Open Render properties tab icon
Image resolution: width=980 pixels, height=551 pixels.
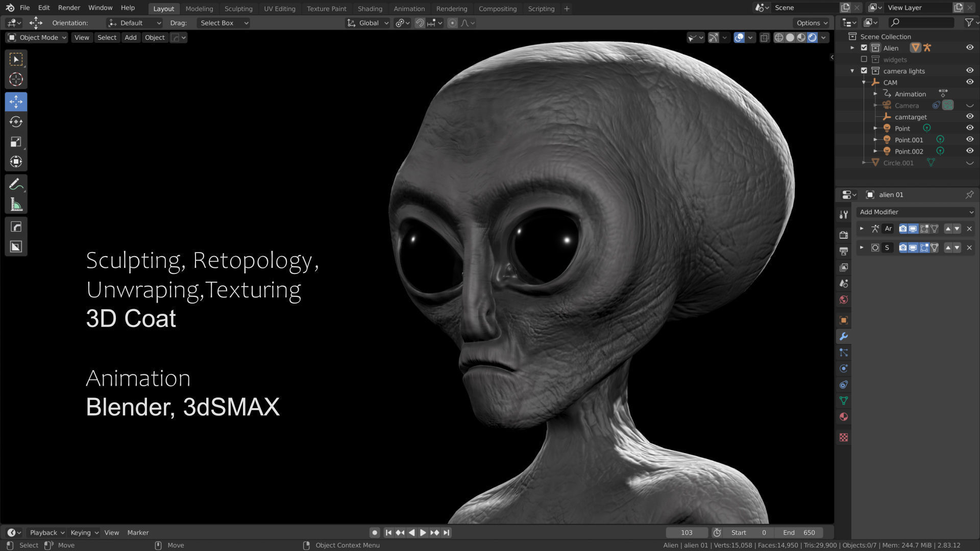pos(844,235)
